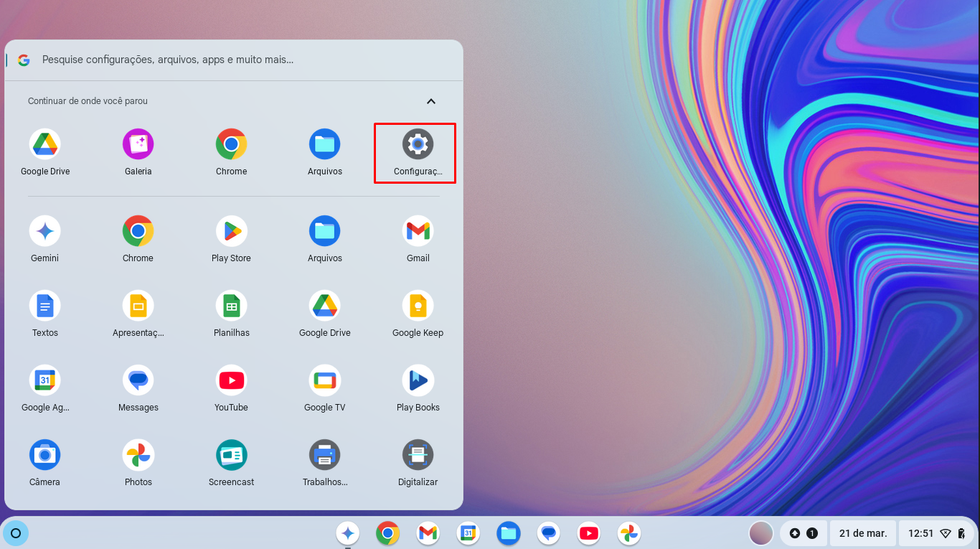Click the round avatar thumbnail on the shelf
Viewport: 980px width, 549px height.
coord(761,533)
